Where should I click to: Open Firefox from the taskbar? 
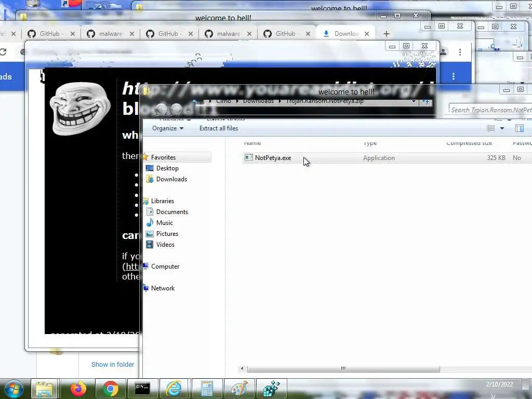coord(78,389)
